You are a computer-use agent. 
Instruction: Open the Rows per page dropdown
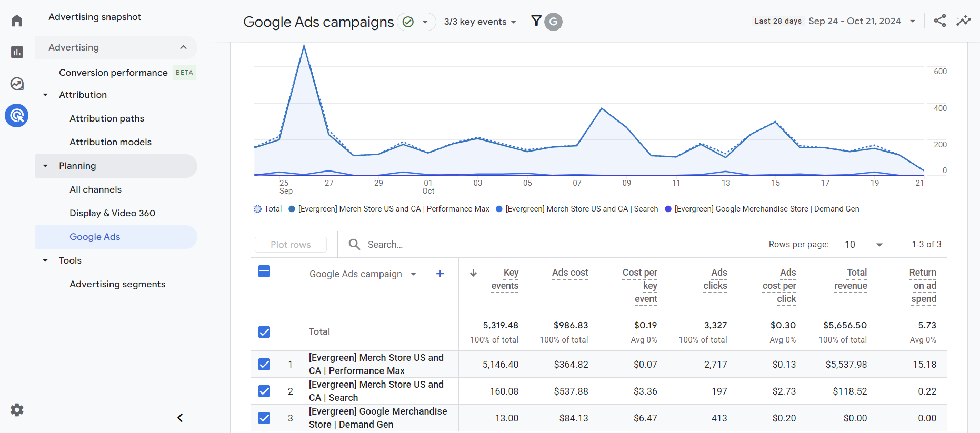pyautogui.click(x=864, y=245)
